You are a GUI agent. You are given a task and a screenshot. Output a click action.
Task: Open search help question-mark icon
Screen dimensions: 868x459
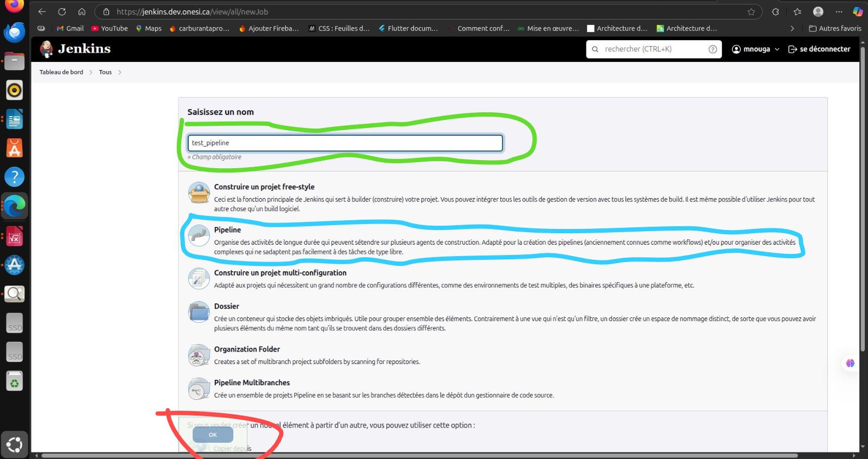pos(713,49)
